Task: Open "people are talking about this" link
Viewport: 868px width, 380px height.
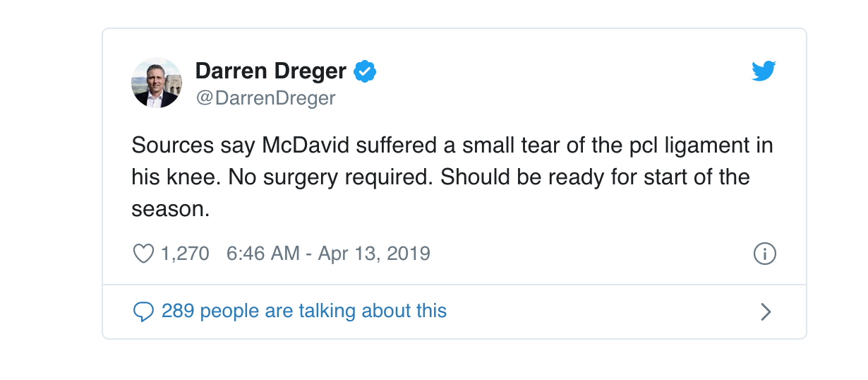Action: [x=323, y=311]
